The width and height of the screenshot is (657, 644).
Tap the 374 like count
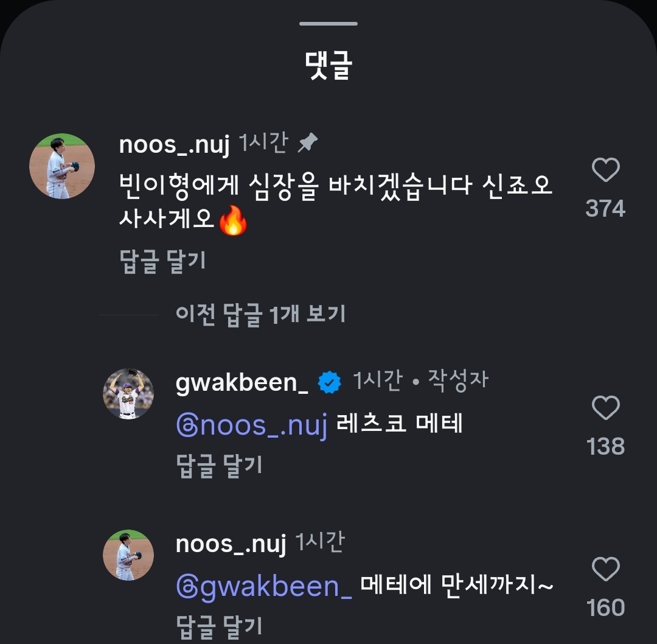point(605,209)
